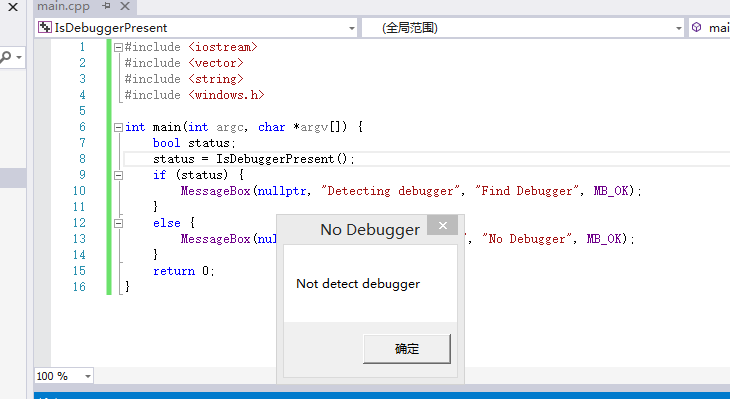
Task: Open the 全局范围 scope dropdown
Action: [x=679, y=28]
